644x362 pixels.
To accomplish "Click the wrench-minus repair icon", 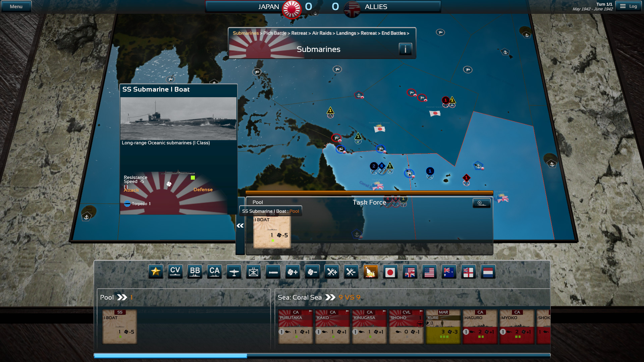I will (x=351, y=272).
